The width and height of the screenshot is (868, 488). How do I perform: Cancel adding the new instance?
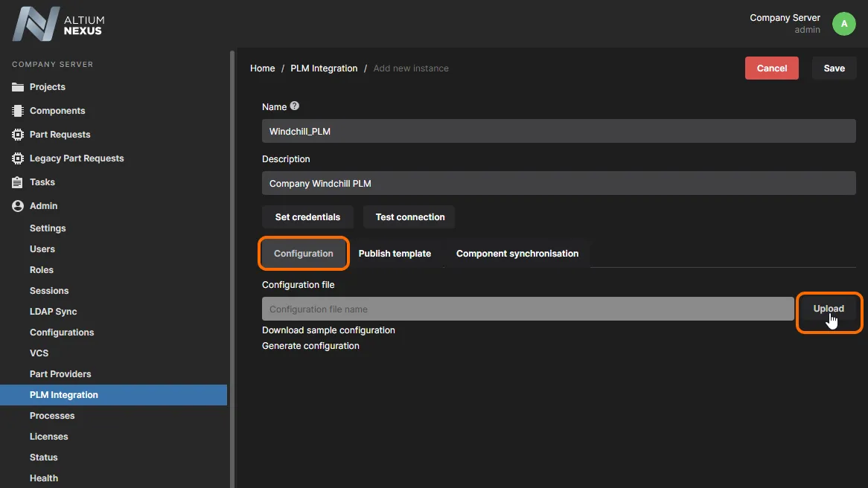click(x=772, y=68)
